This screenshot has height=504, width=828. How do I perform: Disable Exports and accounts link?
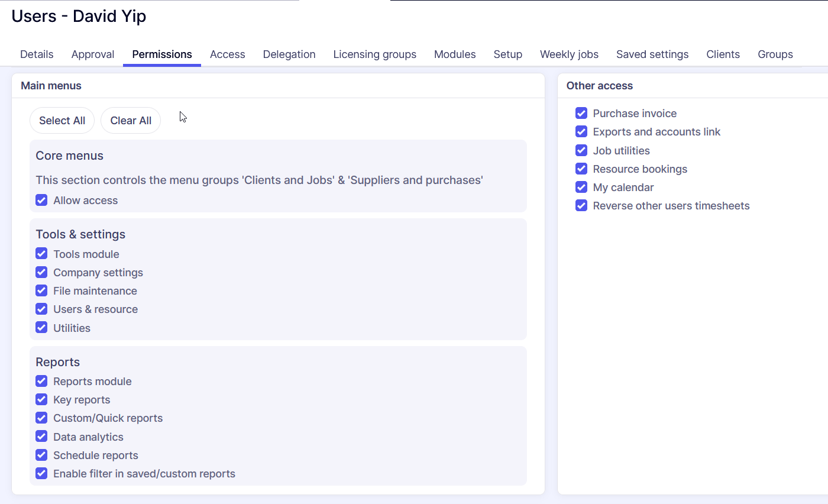[581, 132]
